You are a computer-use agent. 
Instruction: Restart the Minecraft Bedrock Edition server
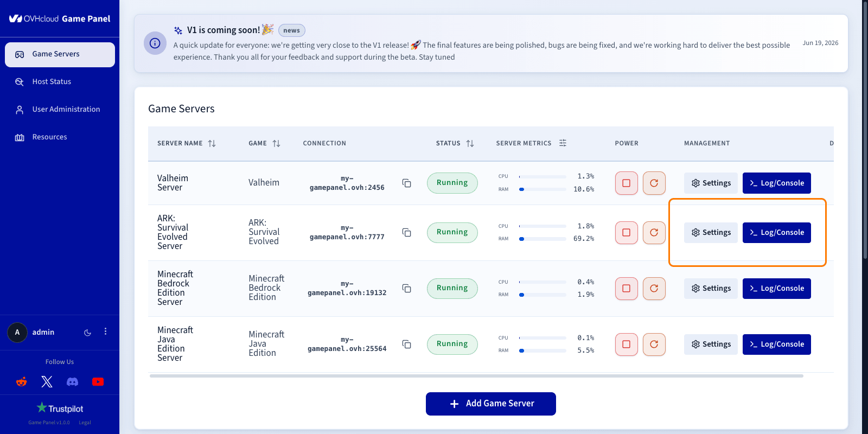654,289
